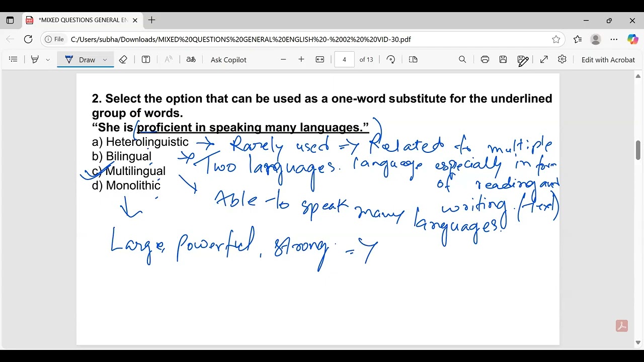
Task: Select the Highlight tool
Action: pyautogui.click(x=35, y=59)
